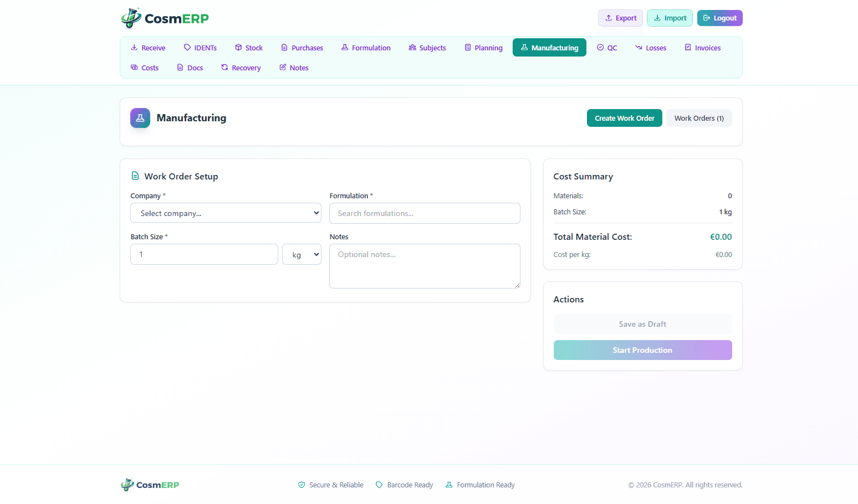The width and height of the screenshot is (858, 504).
Task: Click the QC checkmark circle icon
Action: tap(600, 48)
